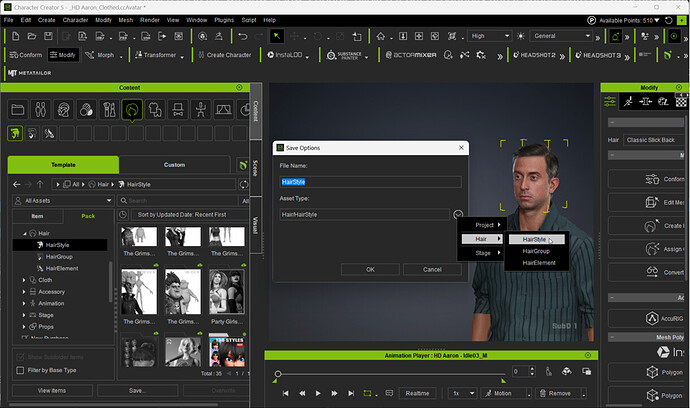Switch to the Custom tab

pos(174,165)
